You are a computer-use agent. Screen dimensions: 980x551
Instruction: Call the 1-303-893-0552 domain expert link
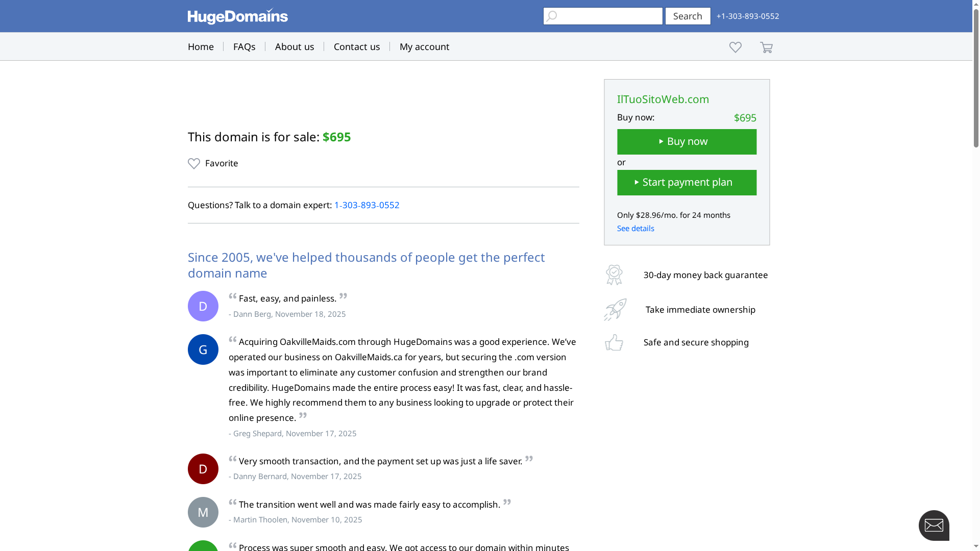click(x=367, y=205)
